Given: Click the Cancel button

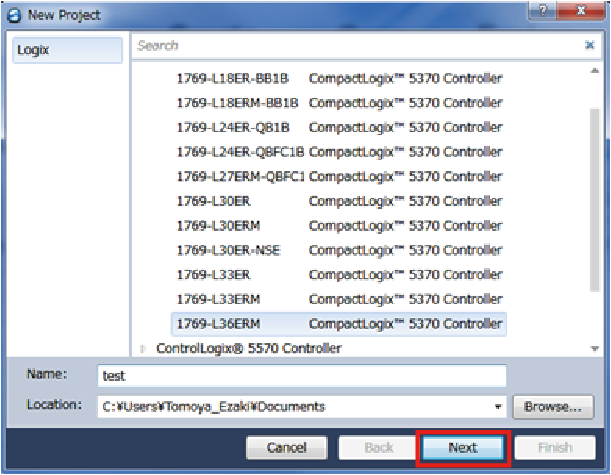Looking at the screenshot, I should click(x=287, y=448).
